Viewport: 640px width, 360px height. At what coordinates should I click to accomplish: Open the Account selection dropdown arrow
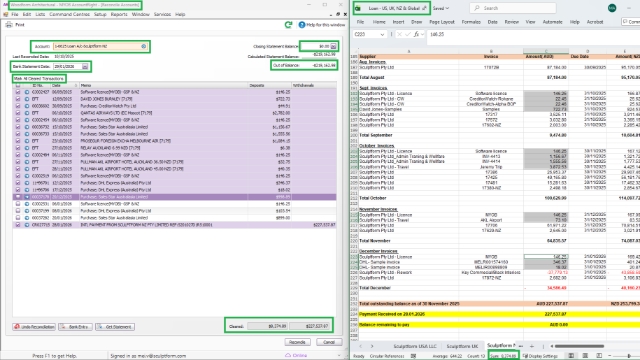[x=144, y=47]
